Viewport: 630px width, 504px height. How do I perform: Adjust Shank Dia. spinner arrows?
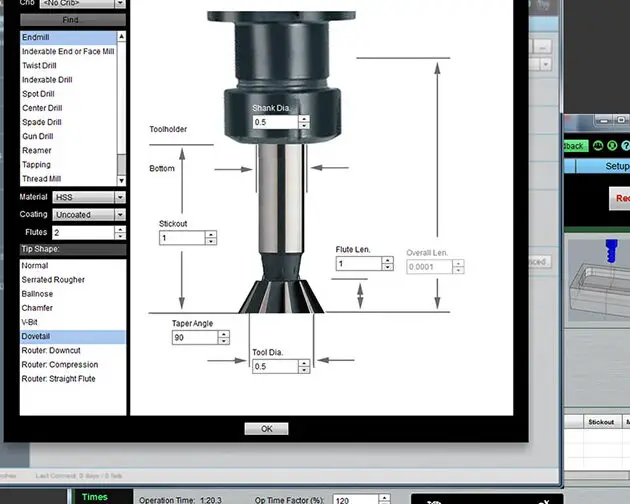tap(304, 122)
